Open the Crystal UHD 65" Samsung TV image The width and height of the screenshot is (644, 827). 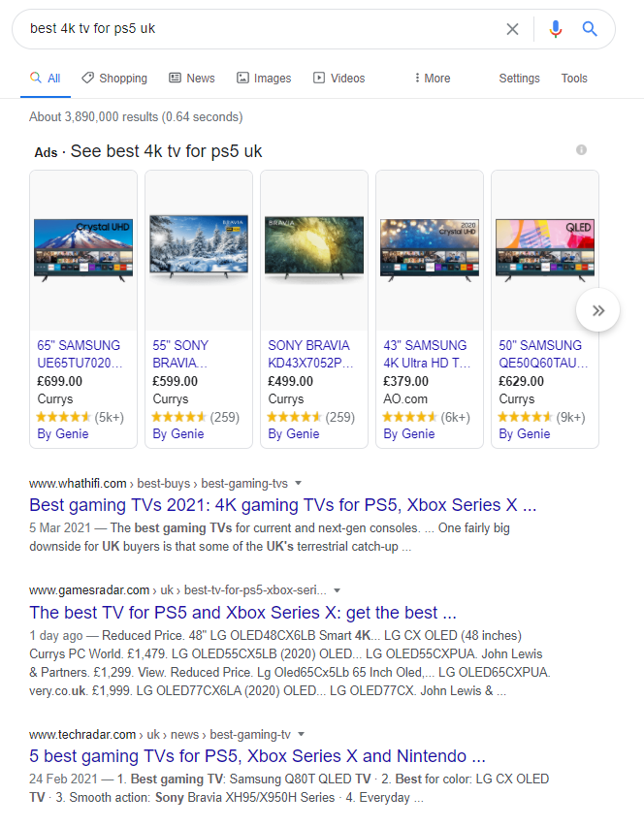pos(83,250)
